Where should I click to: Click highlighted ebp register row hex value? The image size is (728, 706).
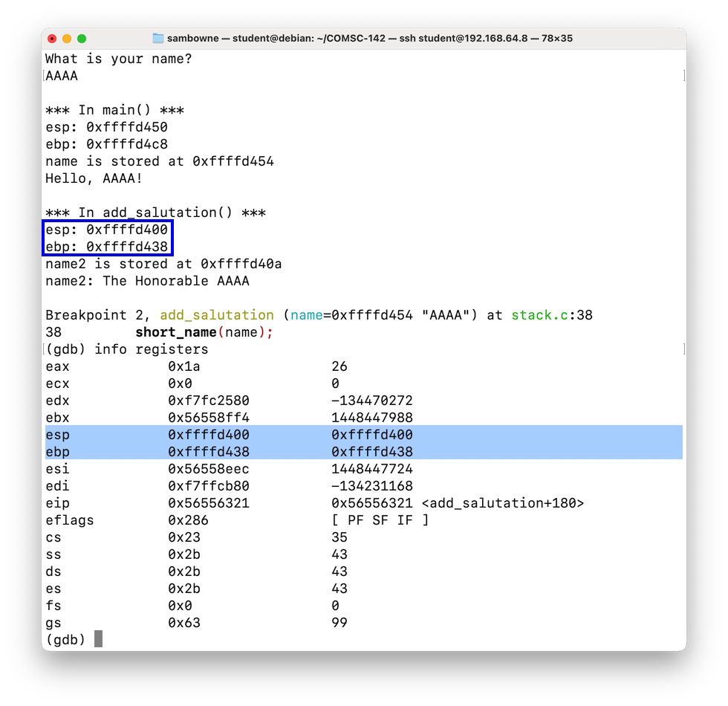(209, 453)
